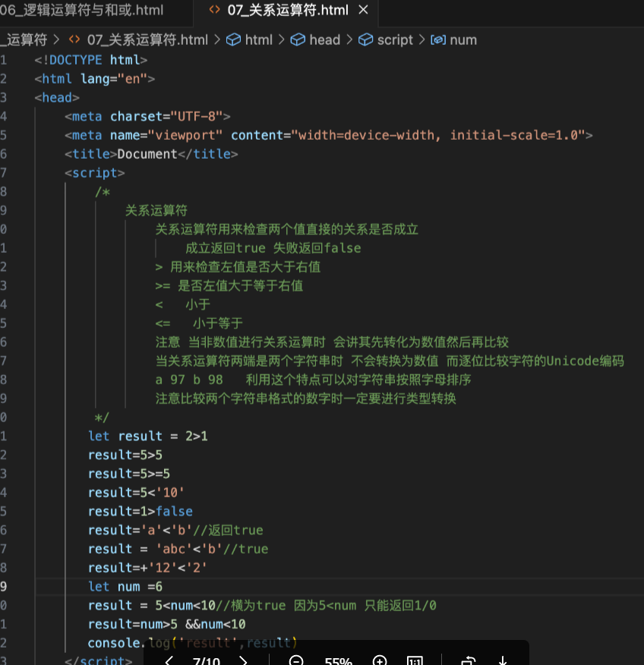Viewport: 644px width, 665px height.
Task: Reset the image to 1:1 size
Action: (x=415, y=660)
